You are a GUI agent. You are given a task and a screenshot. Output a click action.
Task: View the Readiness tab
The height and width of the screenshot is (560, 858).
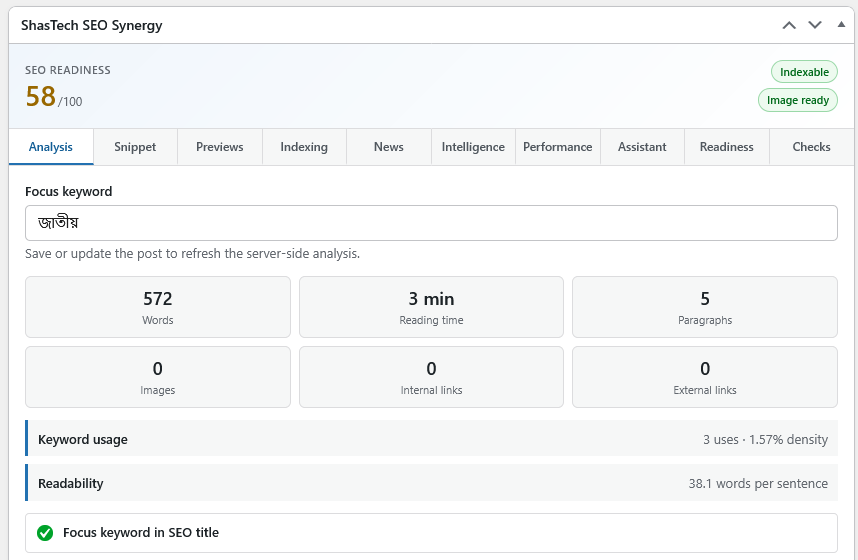[x=727, y=147]
